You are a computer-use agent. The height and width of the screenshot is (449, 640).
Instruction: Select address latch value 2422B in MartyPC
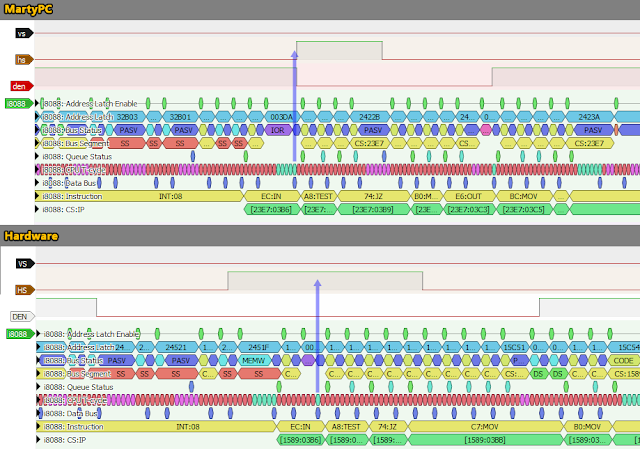(369, 117)
